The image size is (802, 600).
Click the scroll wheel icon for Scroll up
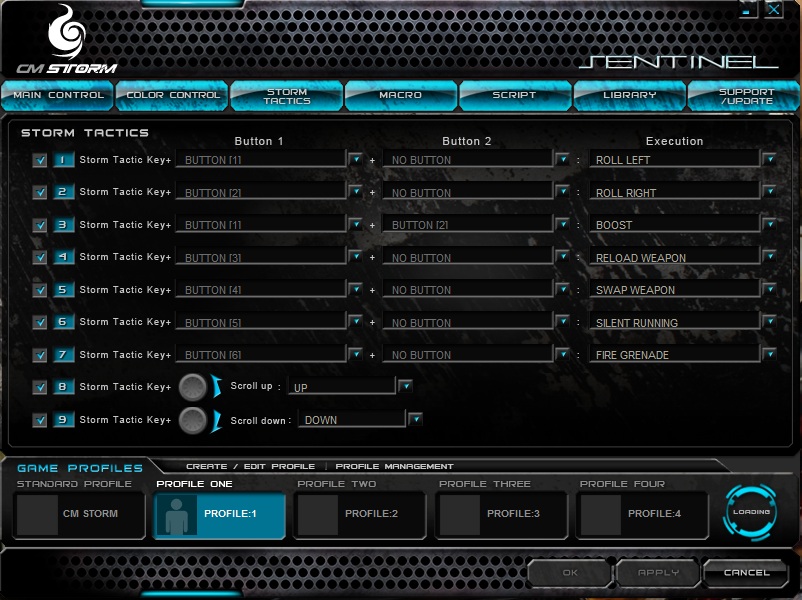(x=193, y=387)
